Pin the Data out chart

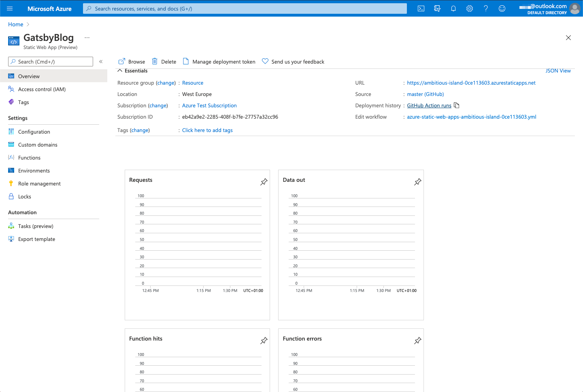click(418, 182)
